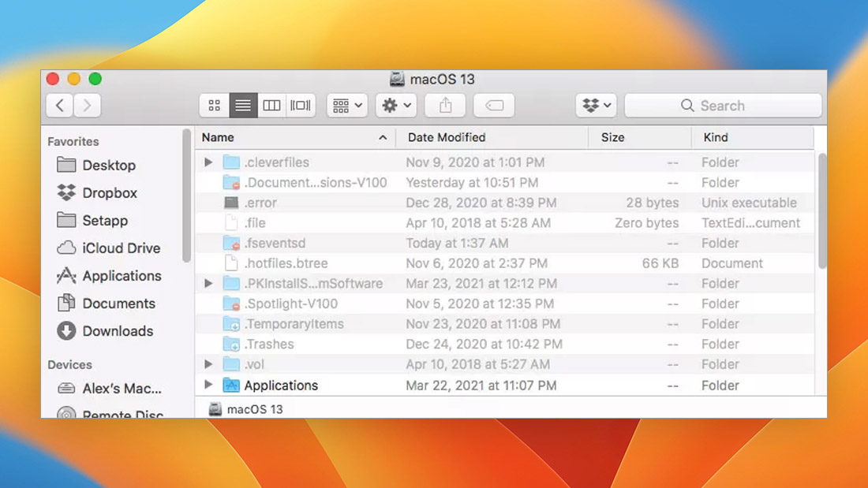The width and height of the screenshot is (868, 488).
Task: Select the .cleverfiles folder icon
Action: 231,162
